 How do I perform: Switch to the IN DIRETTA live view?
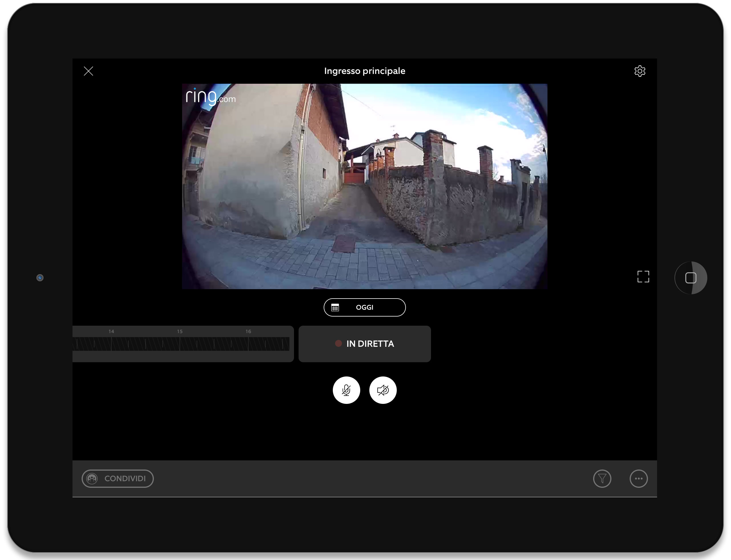[365, 344]
